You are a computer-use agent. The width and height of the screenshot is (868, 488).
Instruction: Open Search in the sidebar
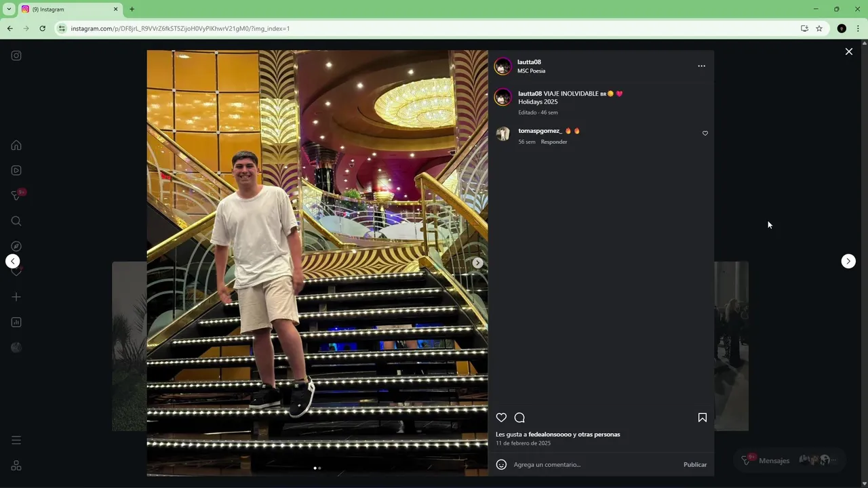[16, 221]
